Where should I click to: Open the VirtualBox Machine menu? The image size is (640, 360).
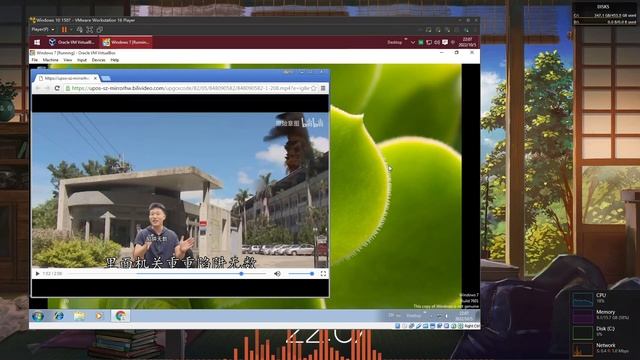point(51,60)
